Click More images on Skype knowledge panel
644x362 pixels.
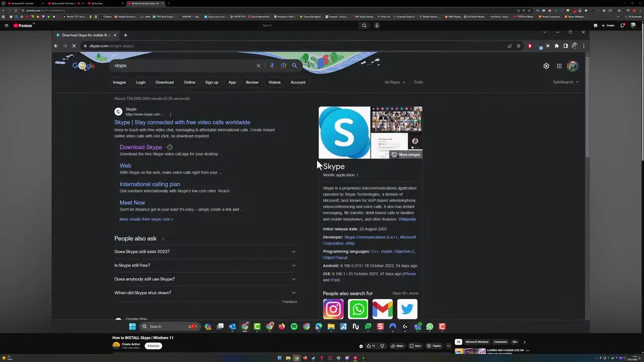click(x=406, y=154)
